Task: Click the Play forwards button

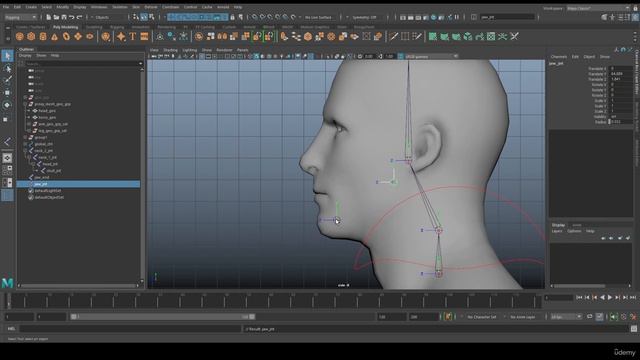Action: (610, 298)
